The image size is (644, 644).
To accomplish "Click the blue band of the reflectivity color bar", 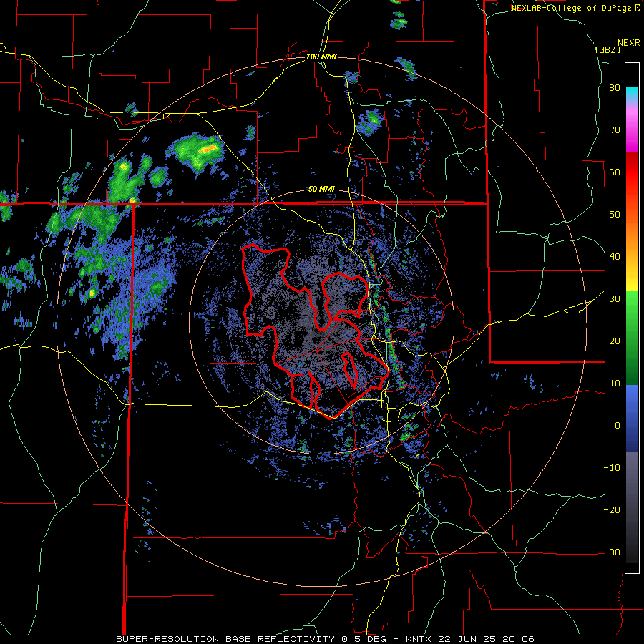I will point(632,419).
